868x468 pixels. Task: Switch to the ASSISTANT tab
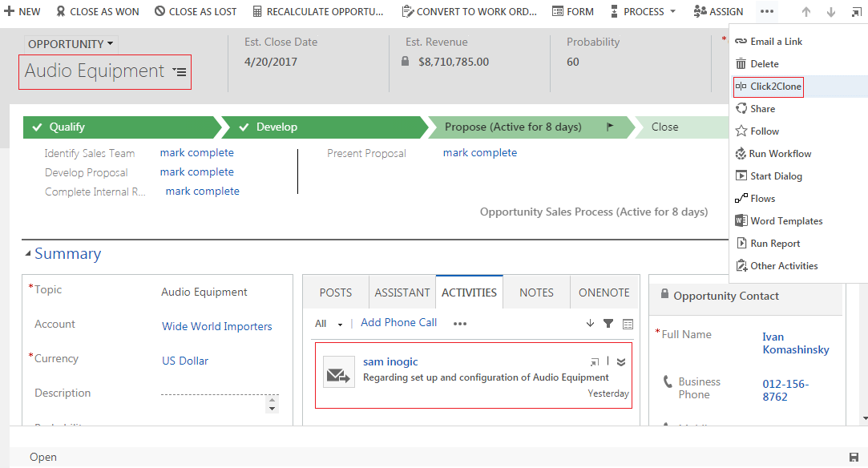pos(402,292)
